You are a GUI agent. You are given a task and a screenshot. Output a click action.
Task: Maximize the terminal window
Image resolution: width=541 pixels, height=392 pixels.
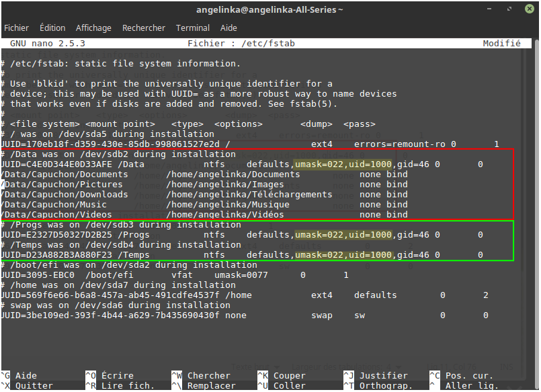click(509, 9)
